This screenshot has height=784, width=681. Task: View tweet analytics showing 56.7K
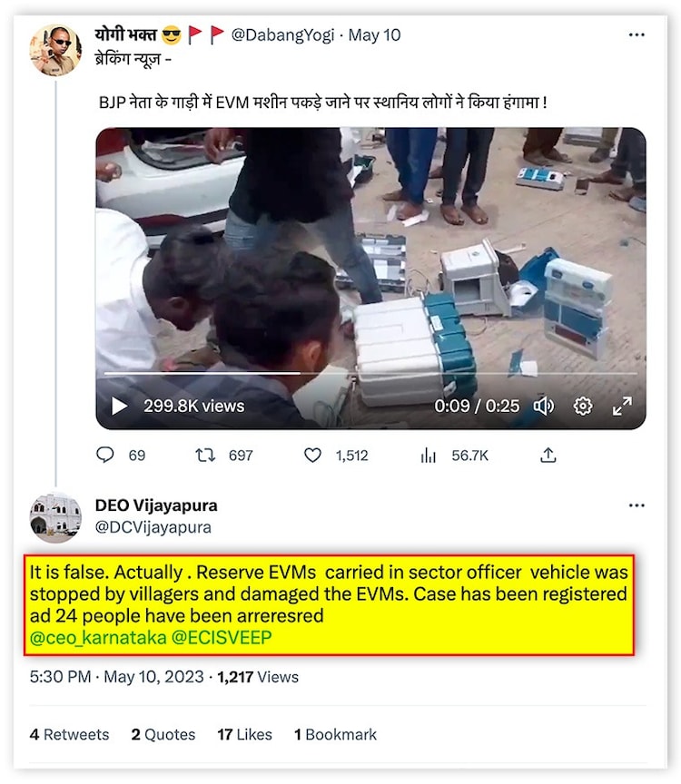(429, 456)
